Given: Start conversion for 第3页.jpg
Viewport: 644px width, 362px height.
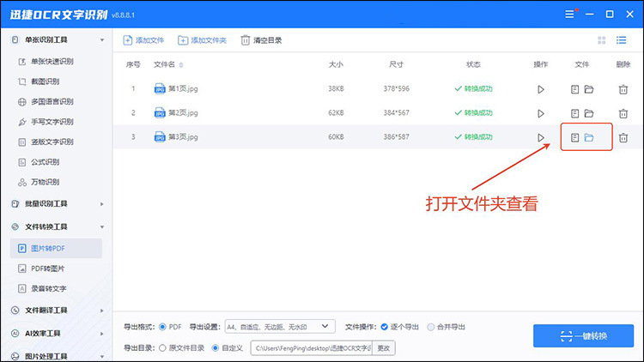Looking at the screenshot, I should click(541, 137).
